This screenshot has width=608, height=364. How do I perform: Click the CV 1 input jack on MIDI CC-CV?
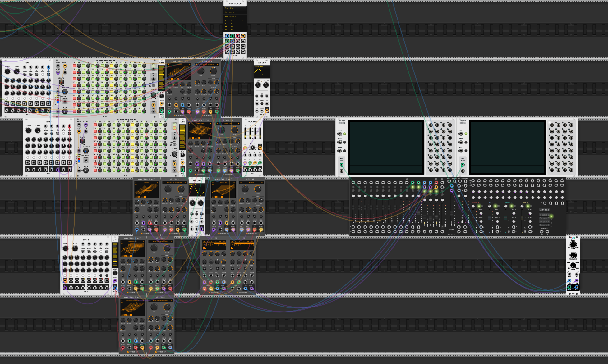point(227,36)
